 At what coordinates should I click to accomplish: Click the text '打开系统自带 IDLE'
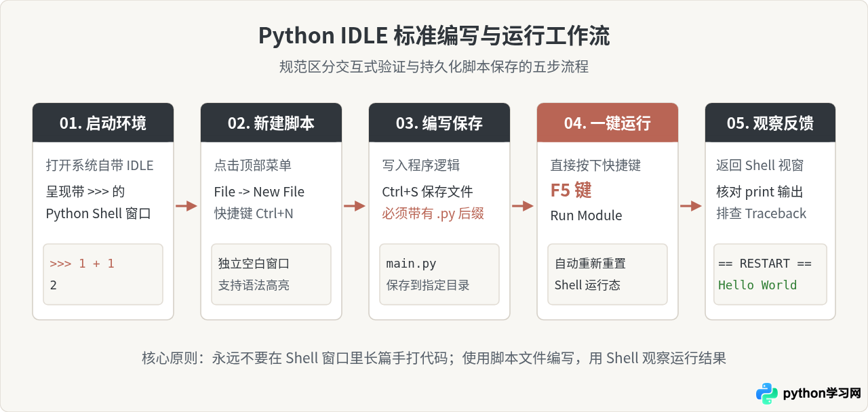coord(100,165)
